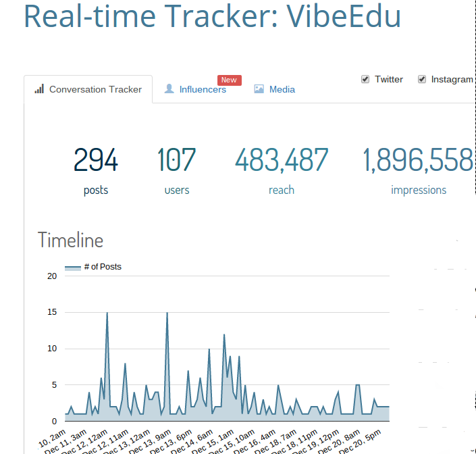The height and width of the screenshot is (454, 476).
Task: Switch to the Influencers tab
Action: 195,89
